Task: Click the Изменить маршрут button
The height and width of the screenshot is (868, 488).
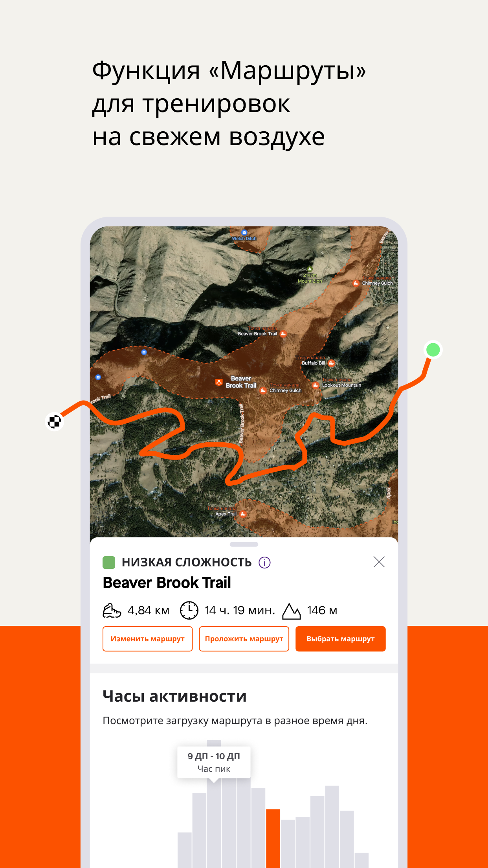Action: (148, 639)
